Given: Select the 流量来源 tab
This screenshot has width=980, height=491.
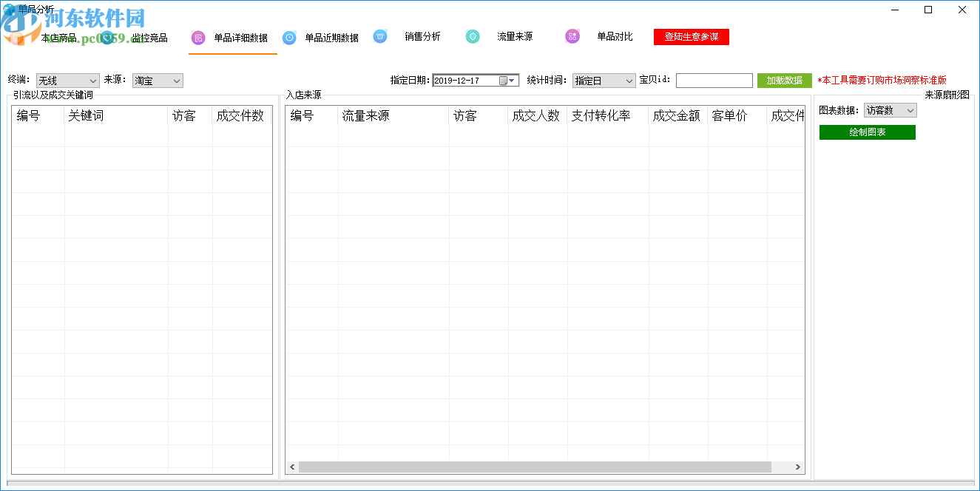Looking at the screenshot, I should coord(515,36).
